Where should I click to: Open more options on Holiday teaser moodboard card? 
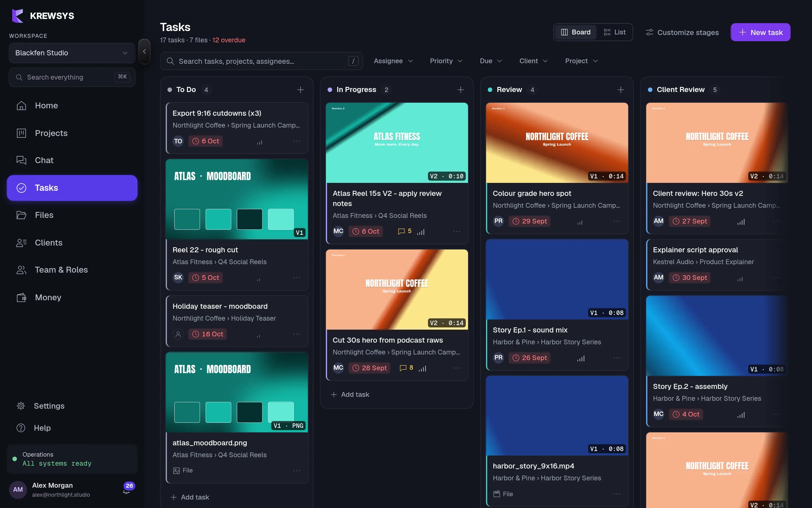tap(296, 334)
